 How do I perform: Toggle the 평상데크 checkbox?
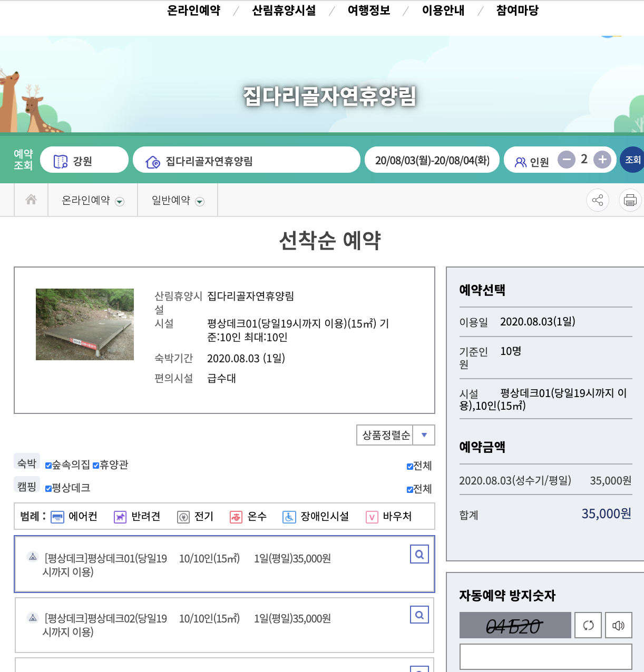[48, 489]
